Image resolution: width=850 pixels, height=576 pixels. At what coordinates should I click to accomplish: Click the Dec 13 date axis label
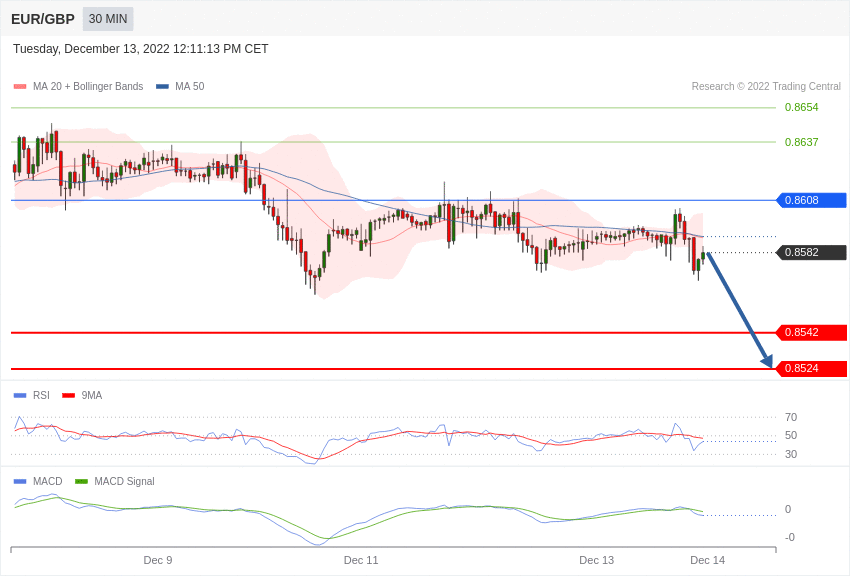point(596,560)
